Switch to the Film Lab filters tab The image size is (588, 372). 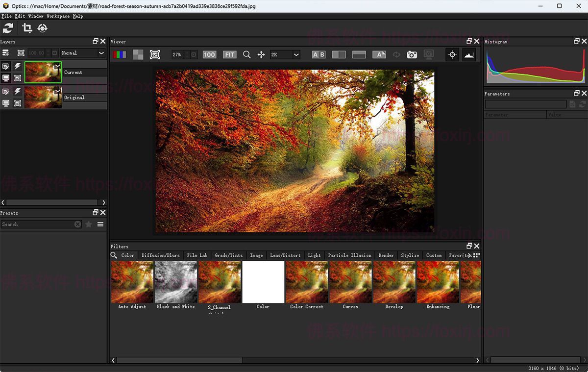tap(196, 255)
